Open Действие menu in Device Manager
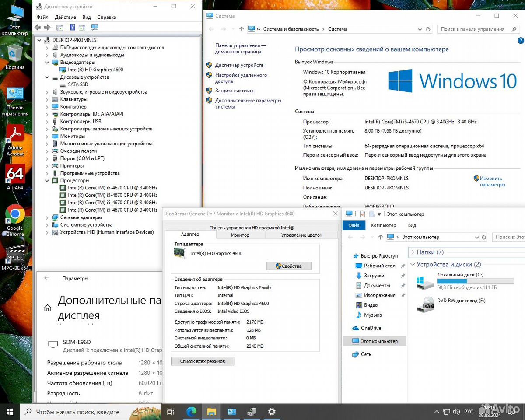Image resolution: width=525 pixels, height=420 pixels. [66, 17]
